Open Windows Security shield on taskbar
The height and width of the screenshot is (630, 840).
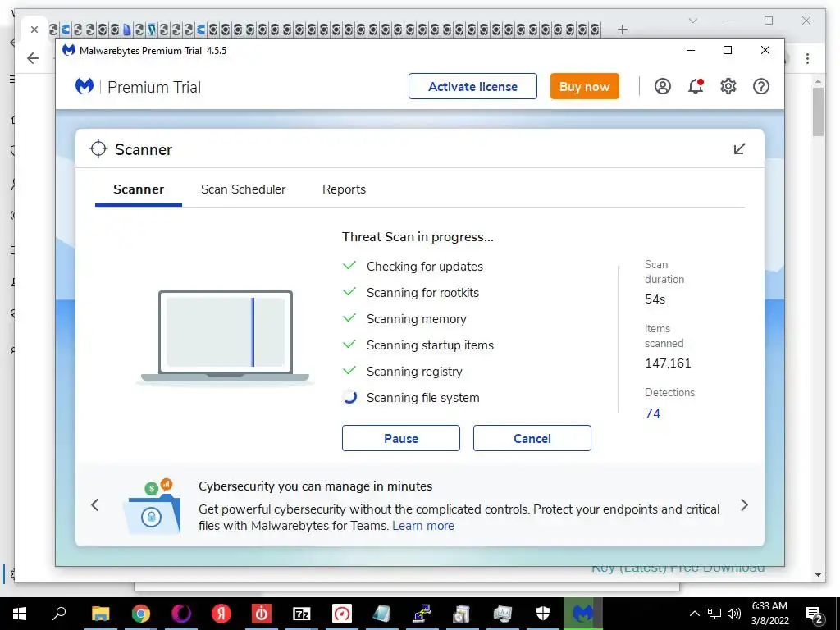[x=543, y=614]
